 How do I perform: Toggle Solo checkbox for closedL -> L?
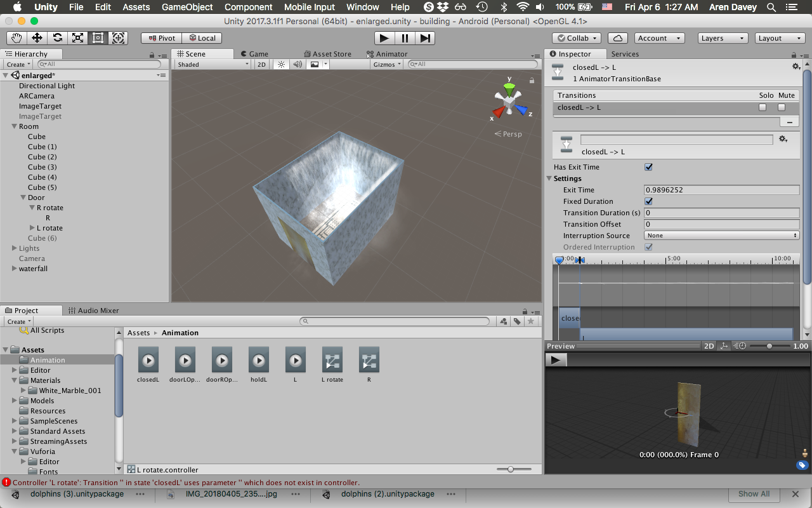point(763,107)
